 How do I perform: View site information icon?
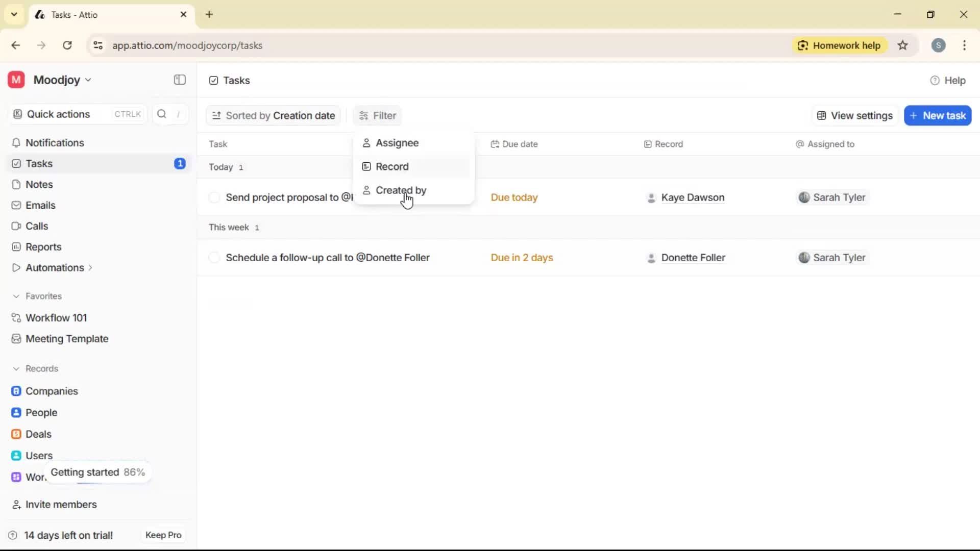pos(98,45)
